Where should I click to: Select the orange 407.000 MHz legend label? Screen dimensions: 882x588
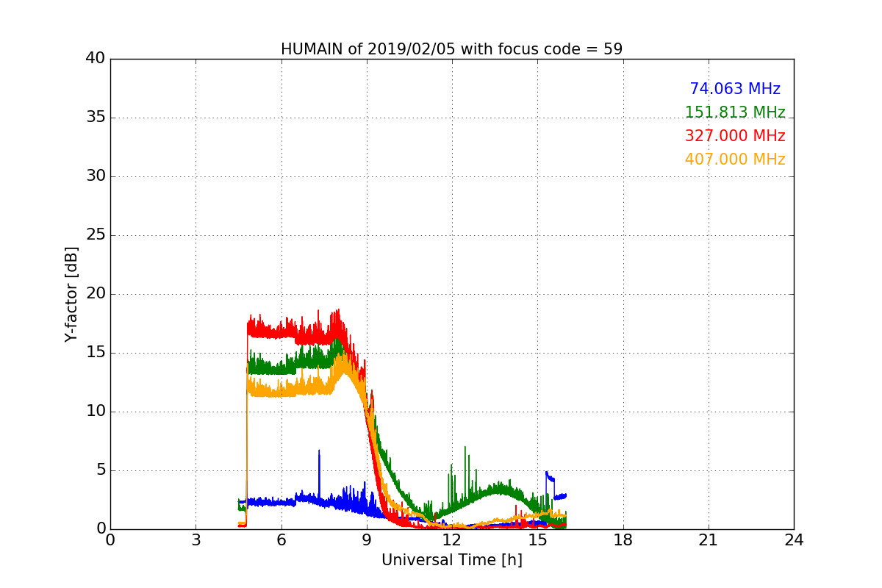735,159
